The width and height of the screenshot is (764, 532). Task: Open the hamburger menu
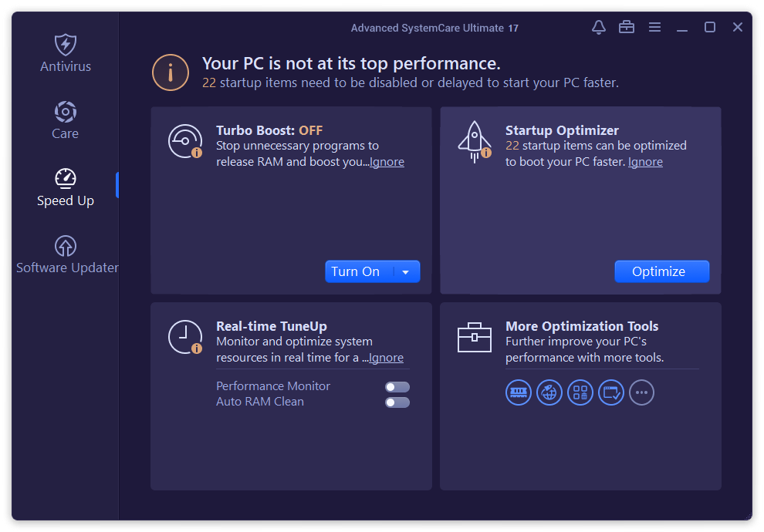(x=654, y=27)
